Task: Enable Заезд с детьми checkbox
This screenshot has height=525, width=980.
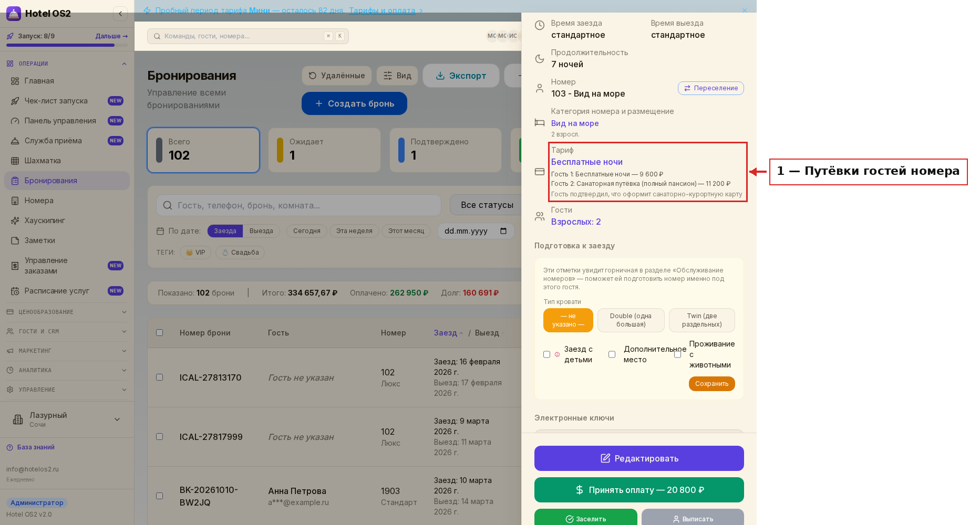Action: (546, 354)
